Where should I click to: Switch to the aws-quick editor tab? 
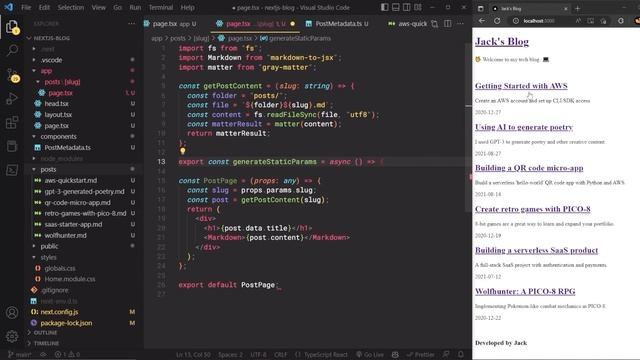pyautogui.click(x=407, y=24)
